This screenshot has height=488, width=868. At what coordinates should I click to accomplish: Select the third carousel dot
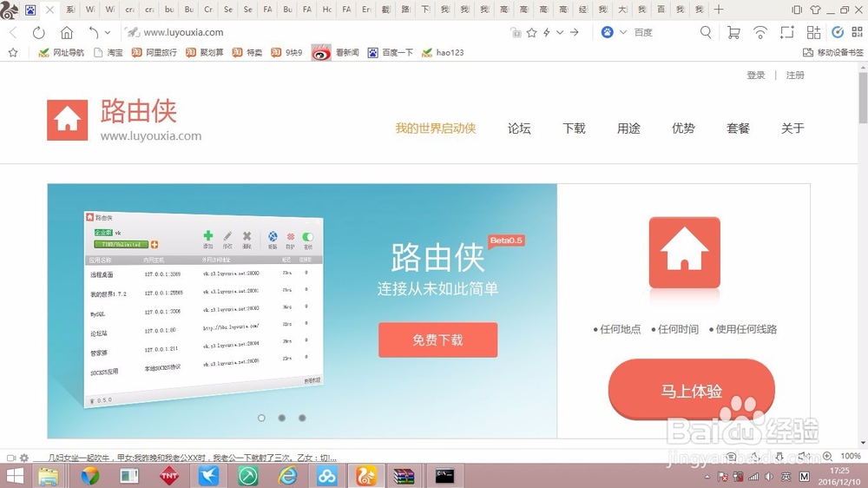click(302, 419)
